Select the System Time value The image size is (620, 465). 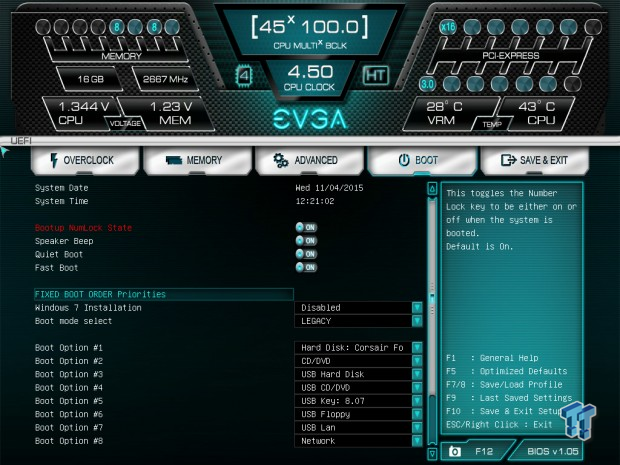(x=315, y=201)
